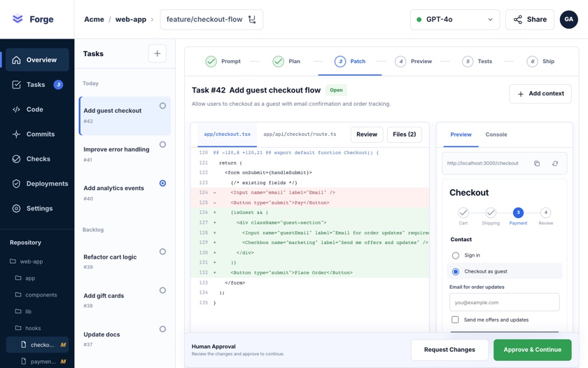588x368 pixels.
Task: Go to step 4 Preview in workflow
Action: [413, 61]
